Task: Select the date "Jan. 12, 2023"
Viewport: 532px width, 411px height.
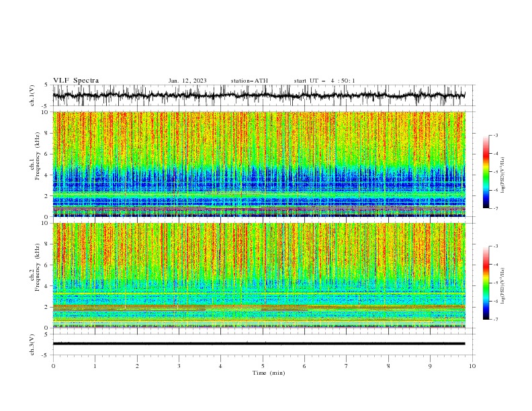Action: (187, 81)
